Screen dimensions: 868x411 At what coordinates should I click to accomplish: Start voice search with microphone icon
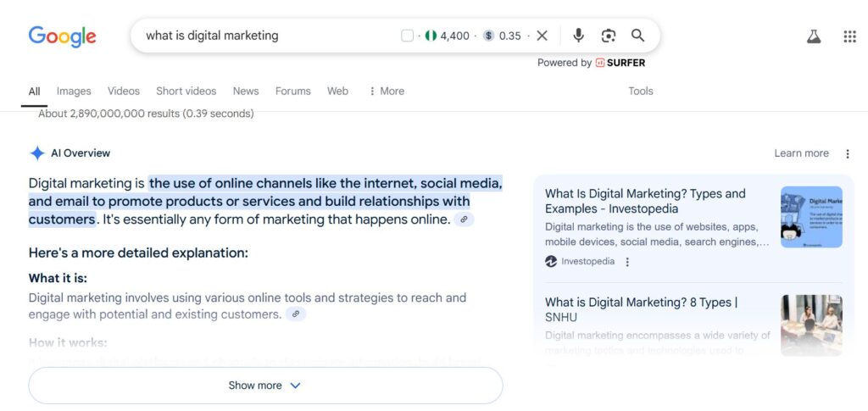(x=578, y=36)
